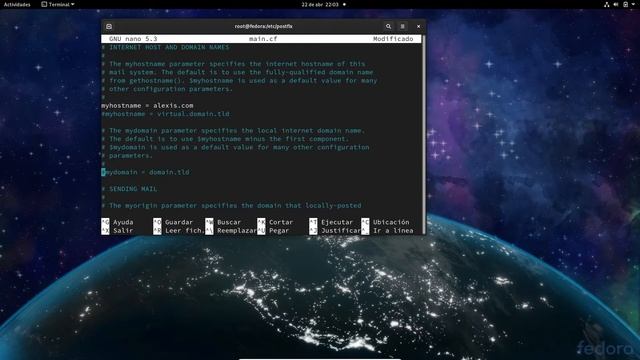
Task: Click the Ir a línea shortcut label
Action: click(x=387, y=231)
